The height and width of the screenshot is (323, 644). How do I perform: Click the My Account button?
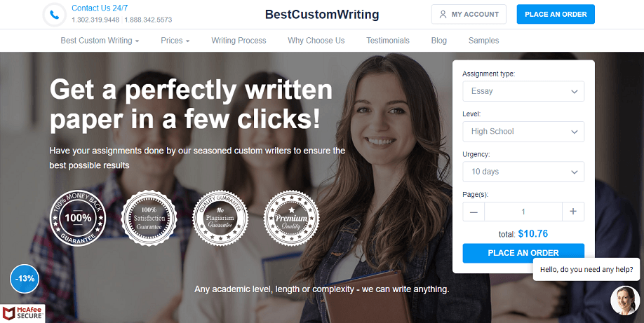(469, 15)
